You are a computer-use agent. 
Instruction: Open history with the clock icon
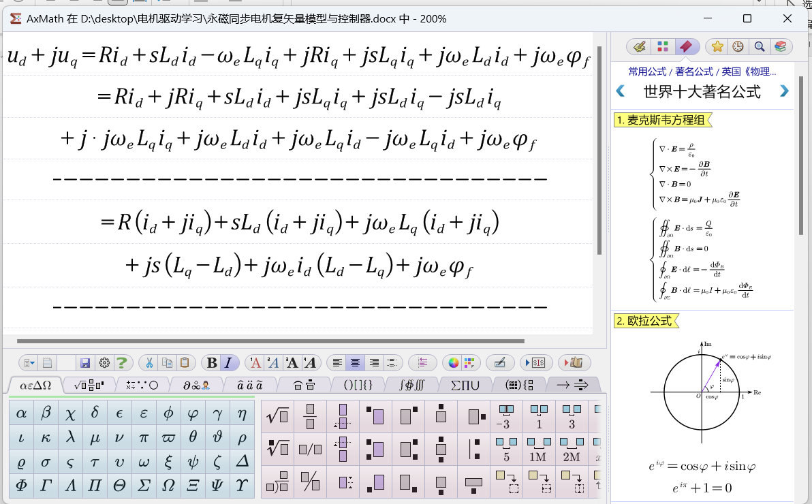[738, 46]
